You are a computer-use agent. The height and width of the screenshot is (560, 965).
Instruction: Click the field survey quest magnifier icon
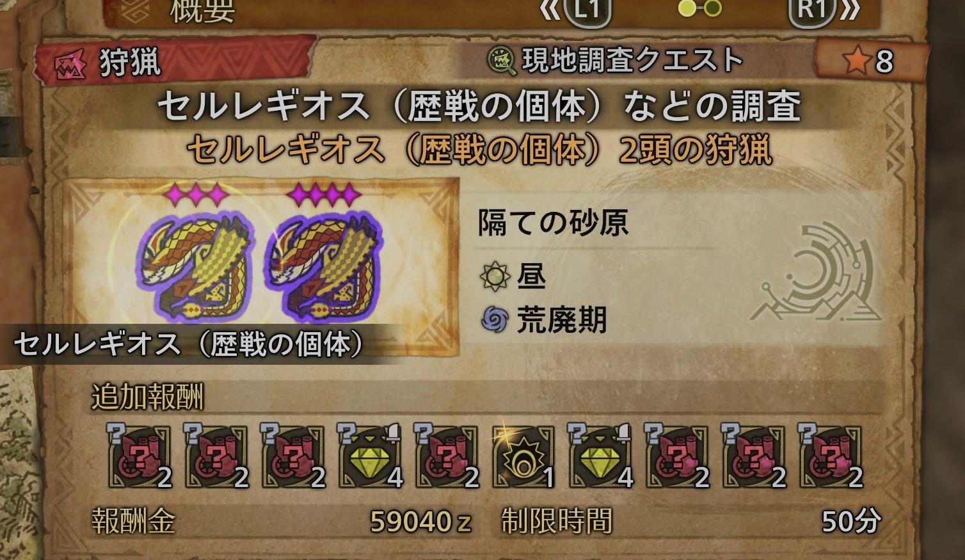click(502, 61)
